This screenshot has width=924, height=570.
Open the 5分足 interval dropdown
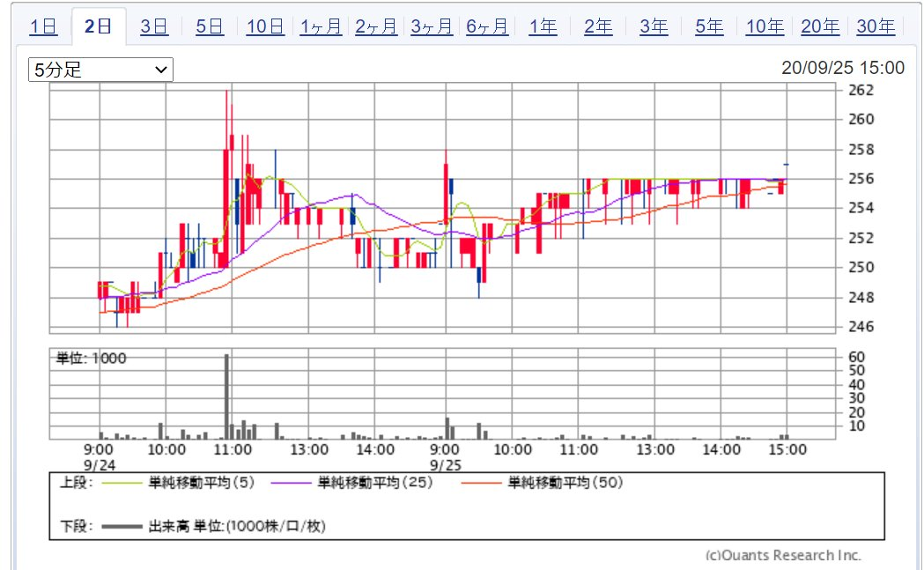coord(100,70)
